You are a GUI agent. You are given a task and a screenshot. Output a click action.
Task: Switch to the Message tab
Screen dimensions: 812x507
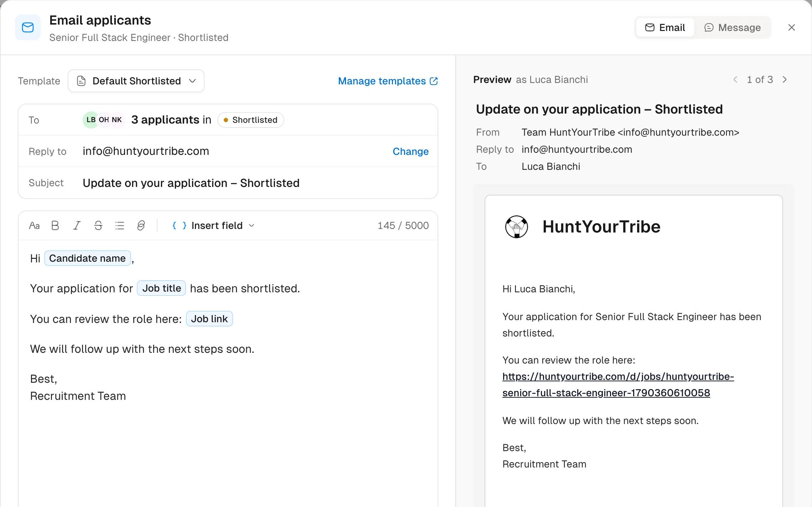click(x=733, y=27)
